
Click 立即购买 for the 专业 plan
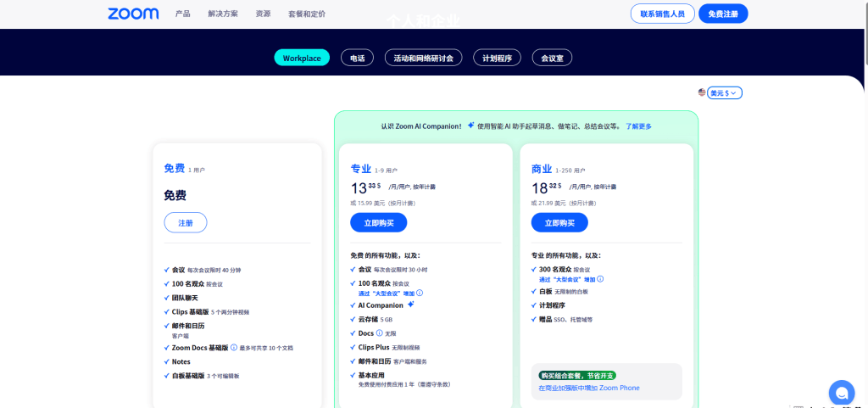pos(379,222)
